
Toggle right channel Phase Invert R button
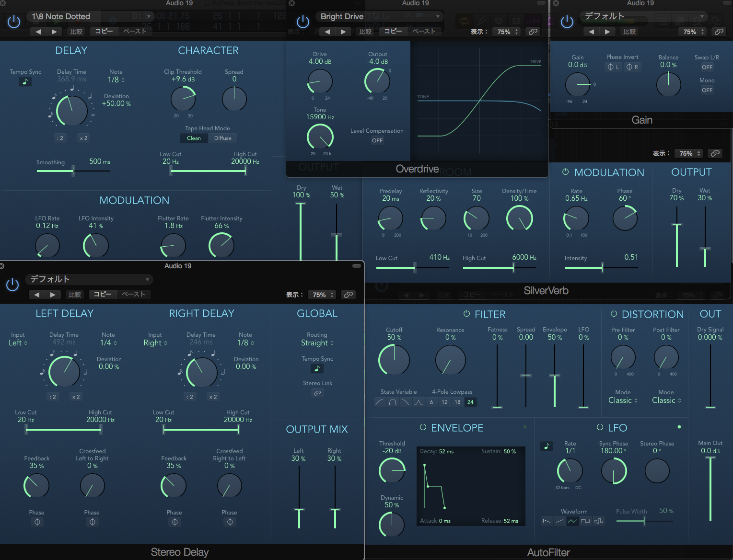tap(632, 67)
